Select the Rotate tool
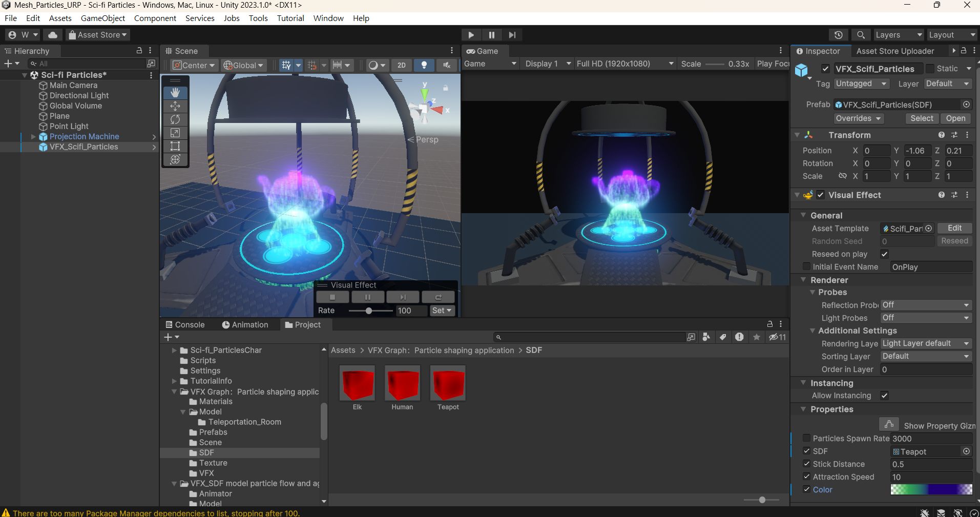The image size is (980, 517). (175, 119)
